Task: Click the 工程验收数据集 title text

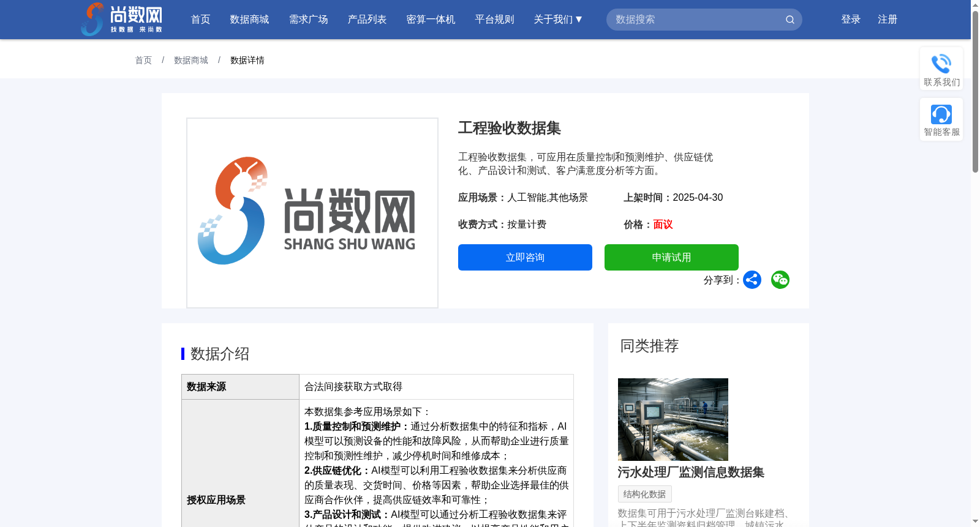Action: coord(510,128)
